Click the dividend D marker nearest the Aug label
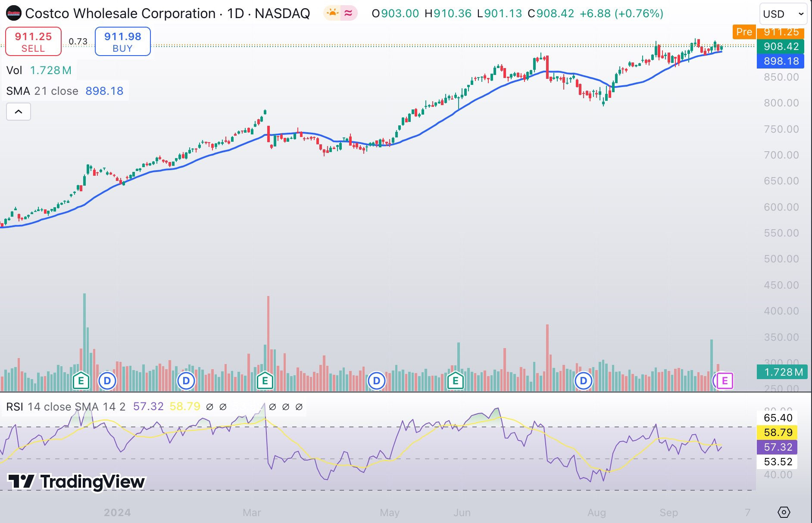 pyautogui.click(x=584, y=381)
